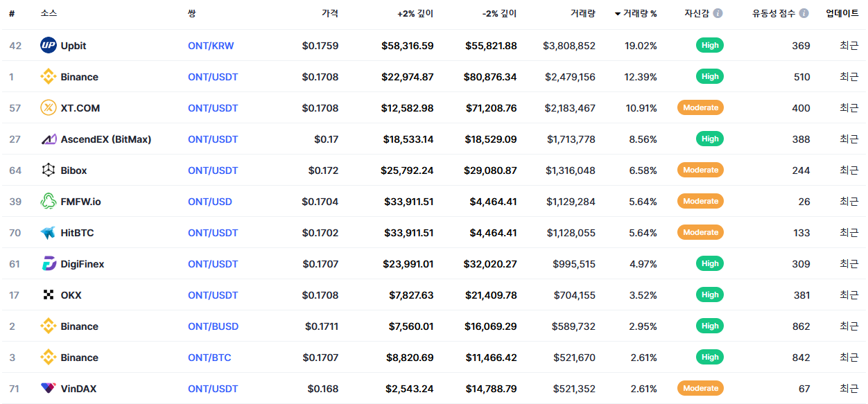The height and width of the screenshot is (404, 868).
Task: Sort by -2% 깊이 column header
Action: pos(500,13)
